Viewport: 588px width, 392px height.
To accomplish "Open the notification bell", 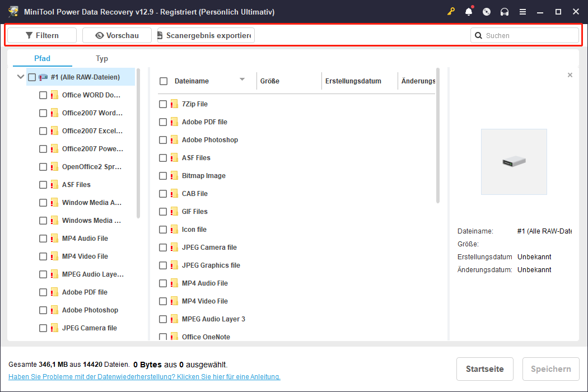I will [x=469, y=12].
